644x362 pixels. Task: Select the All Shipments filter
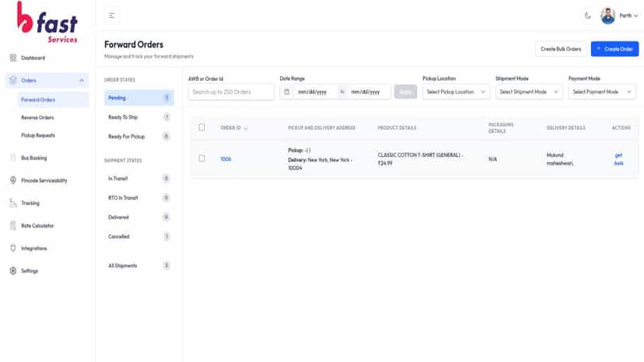pyautogui.click(x=138, y=266)
